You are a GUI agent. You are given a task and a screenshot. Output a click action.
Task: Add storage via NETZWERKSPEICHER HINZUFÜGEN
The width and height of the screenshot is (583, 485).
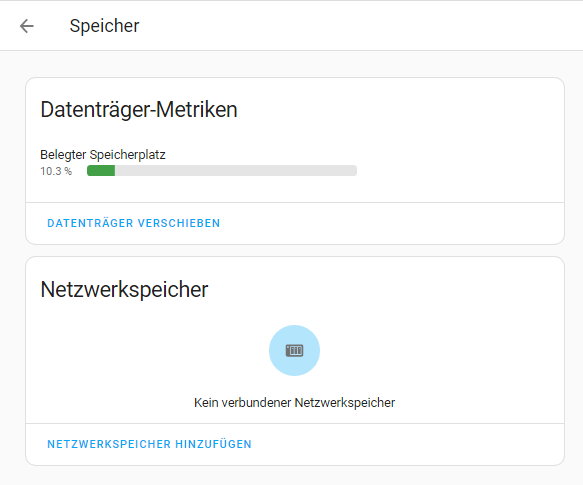click(149, 444)
